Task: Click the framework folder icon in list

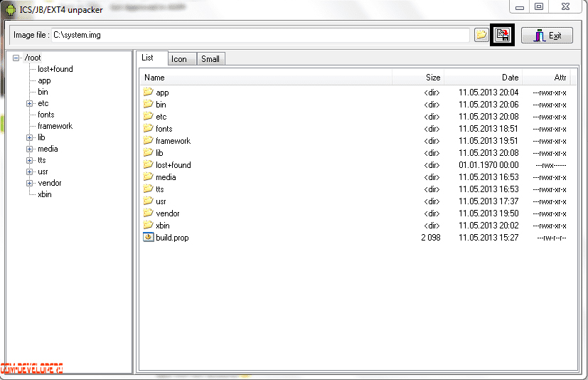Action: click(148, 140)
